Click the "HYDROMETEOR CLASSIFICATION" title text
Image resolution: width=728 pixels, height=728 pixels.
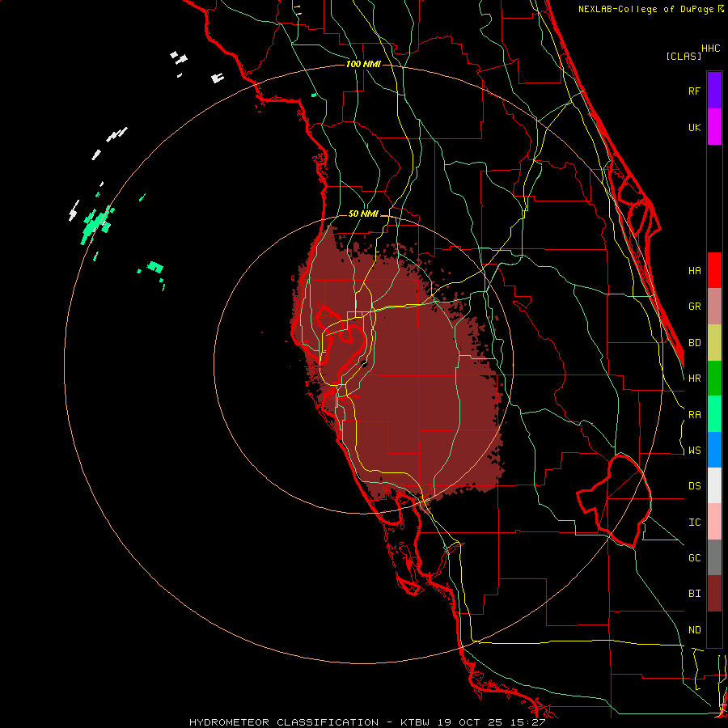[x=284, y=722]
